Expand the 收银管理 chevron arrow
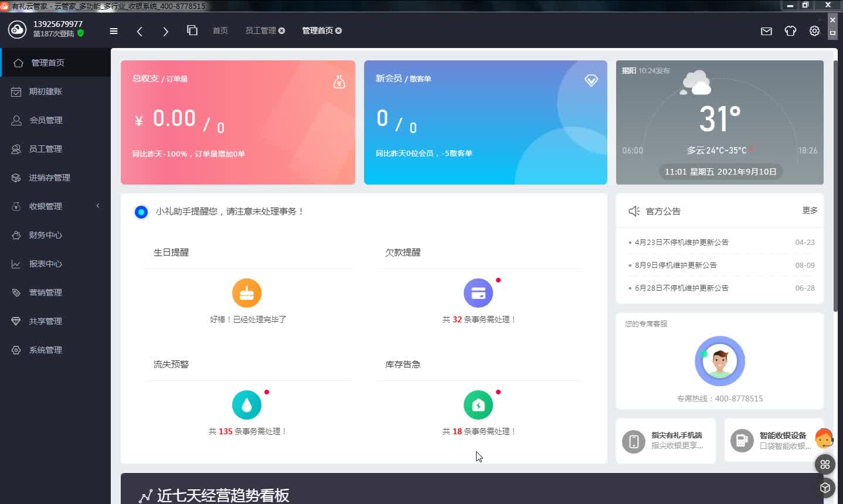Screen dimensions: 843x504 coord(98,206)
